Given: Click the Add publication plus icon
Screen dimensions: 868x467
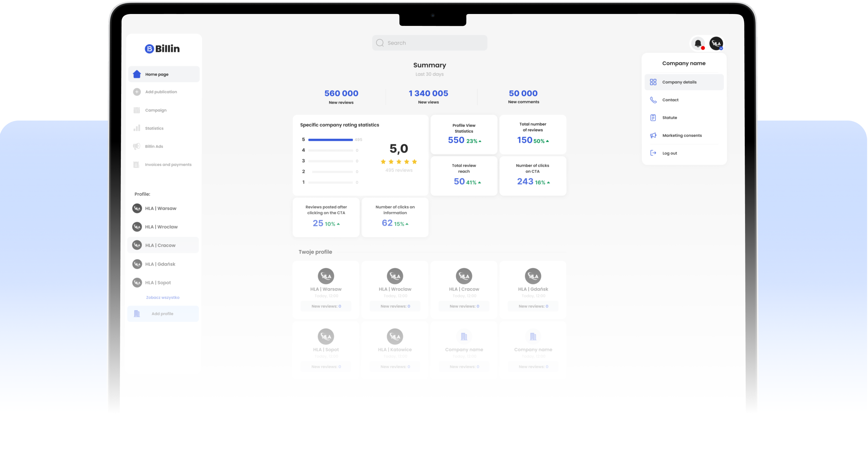Looking at the screenshot, I should tap(137, 92).
